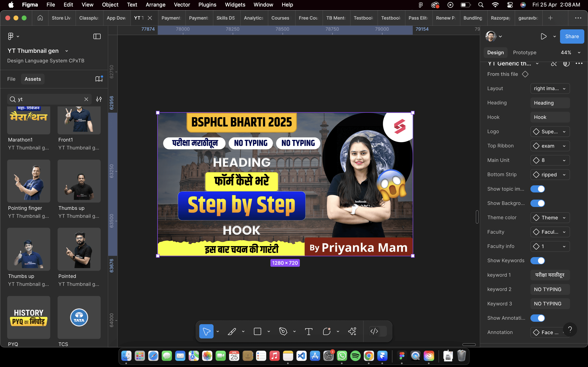Open the library book icon
The height and width of the screenshot is (367, 588).
click(99, 79)
